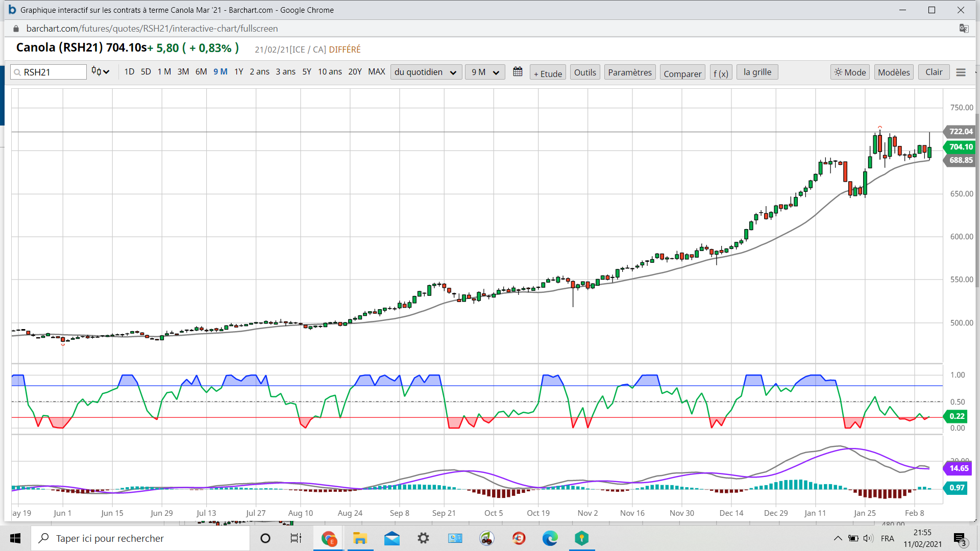
Task: Click the Comparer button
Action: click(x=682, y=73)
